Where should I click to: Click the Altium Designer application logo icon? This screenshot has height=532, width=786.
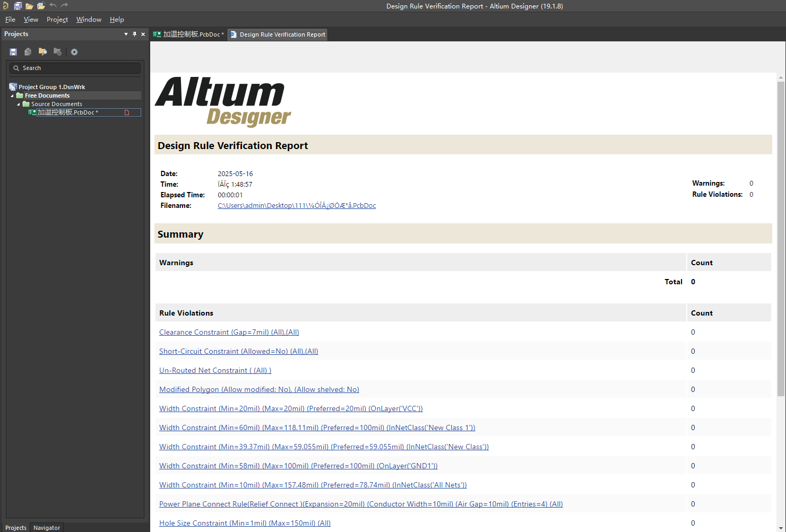[x=5, y=6]
